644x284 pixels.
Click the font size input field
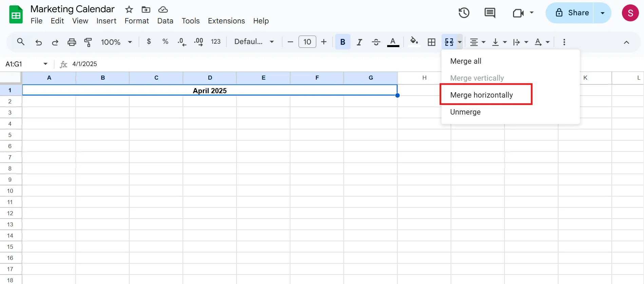click(x=307, y=42)
